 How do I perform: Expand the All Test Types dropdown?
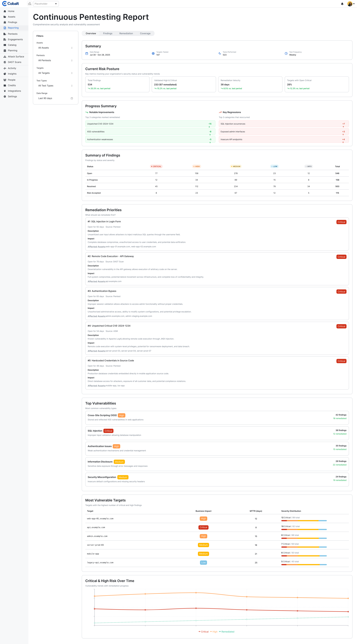[56, 86]
